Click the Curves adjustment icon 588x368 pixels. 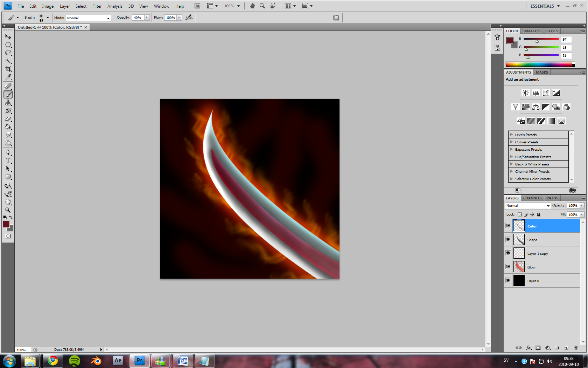coord(546,93)
